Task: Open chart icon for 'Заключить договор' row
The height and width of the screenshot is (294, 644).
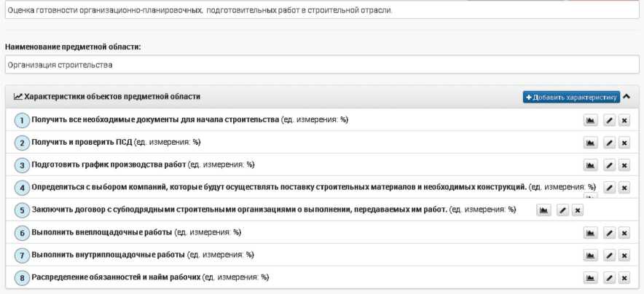Action: (x=543, y=210)
